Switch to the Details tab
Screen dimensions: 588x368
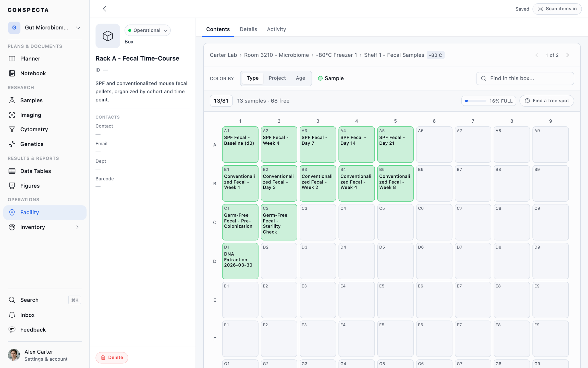248,29
